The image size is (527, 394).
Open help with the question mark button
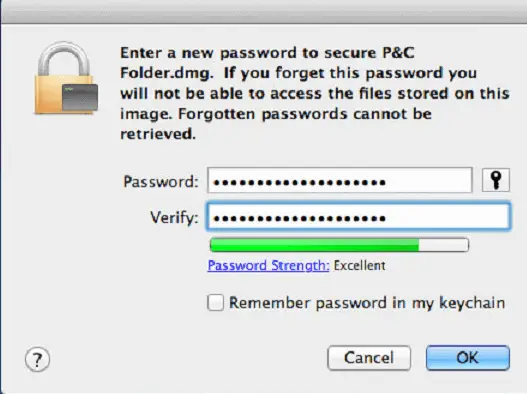(x=37, y=359)
